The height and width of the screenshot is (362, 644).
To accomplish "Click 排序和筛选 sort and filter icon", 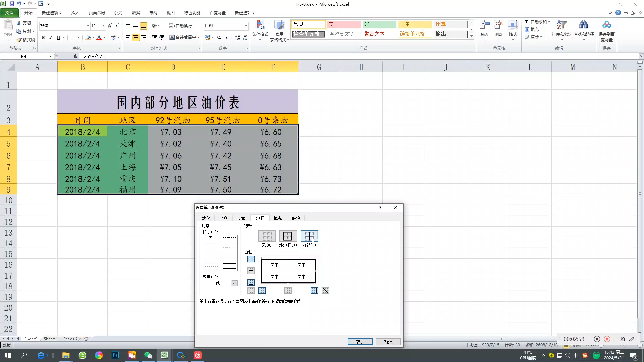I will coord(562,25).
